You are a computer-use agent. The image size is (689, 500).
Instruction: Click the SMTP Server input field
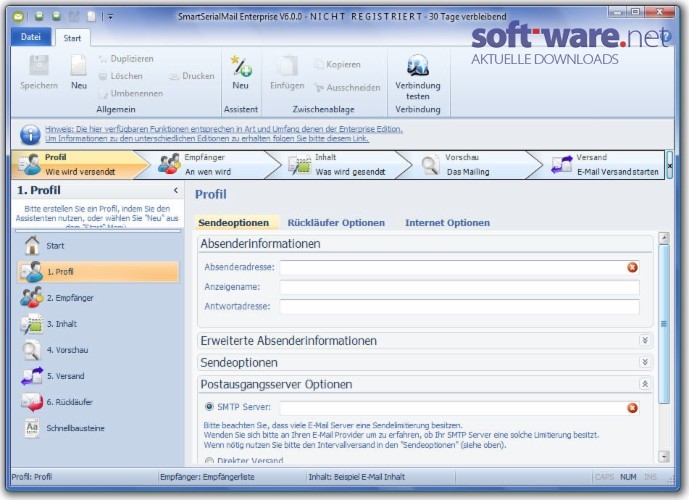click(460, 408)
